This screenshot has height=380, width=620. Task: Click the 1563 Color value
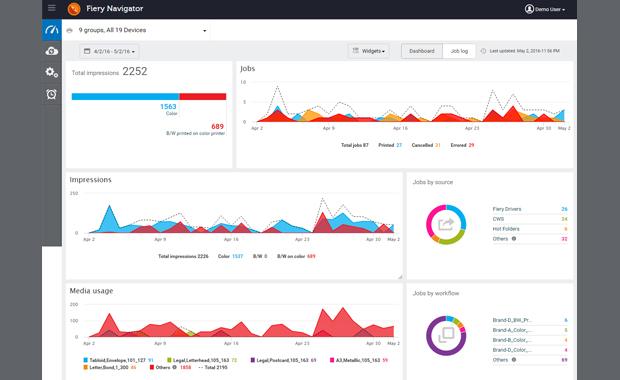click(168, 107)
